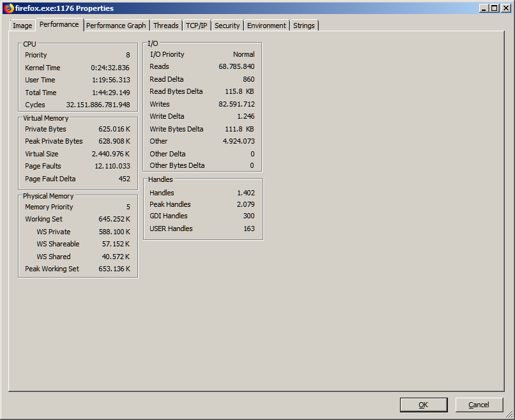Click the Read Bytes Delta label
This screenshot has height=420, width=515.
point(176,91)
